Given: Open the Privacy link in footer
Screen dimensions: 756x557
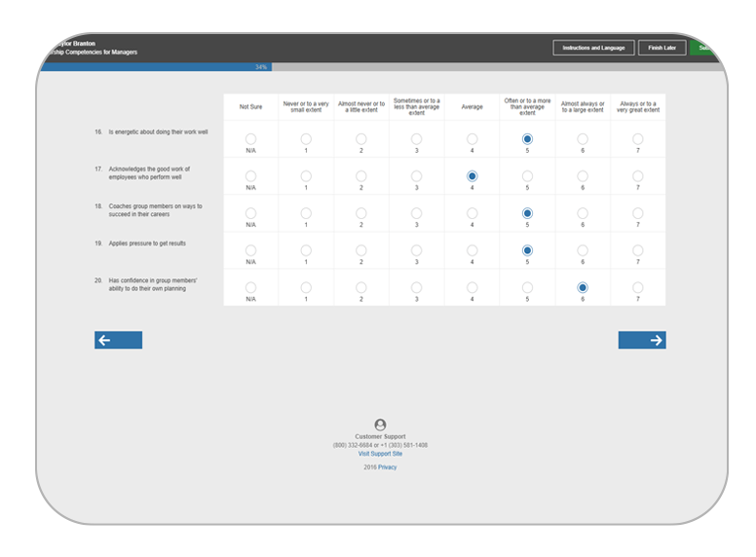Looking at the screenshot, I should pos(388,467).
